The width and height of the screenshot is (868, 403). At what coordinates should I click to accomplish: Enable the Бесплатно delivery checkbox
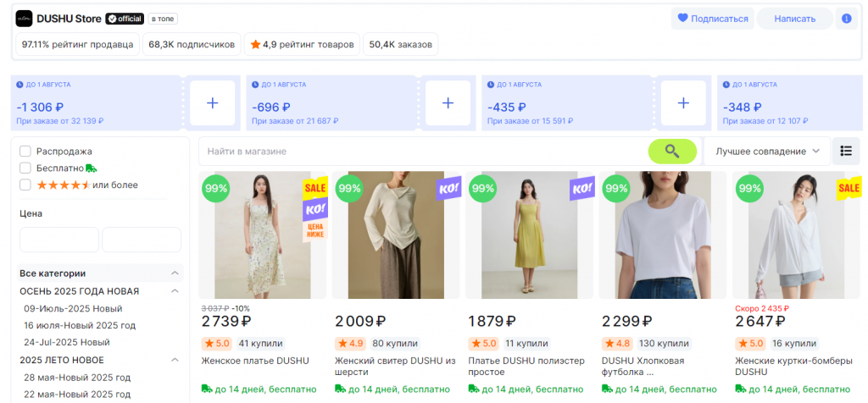pyautogui.click(x=25, y=168)
